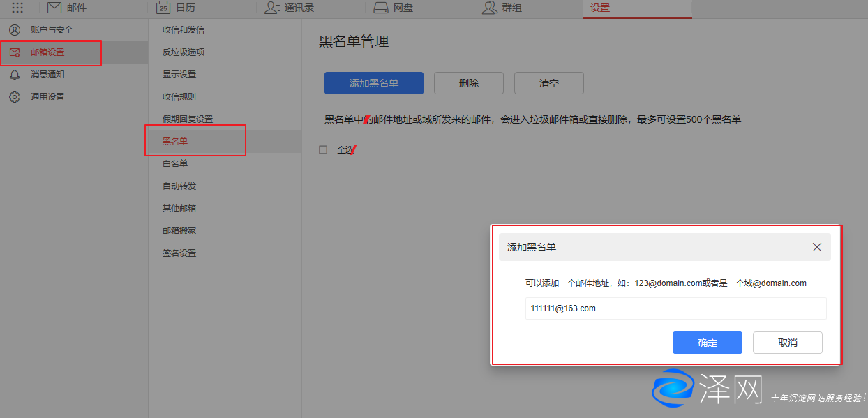The image size is (868, 418).
Task: Select 反垃圾选项 in the settings list
Action: click(184, 52)
